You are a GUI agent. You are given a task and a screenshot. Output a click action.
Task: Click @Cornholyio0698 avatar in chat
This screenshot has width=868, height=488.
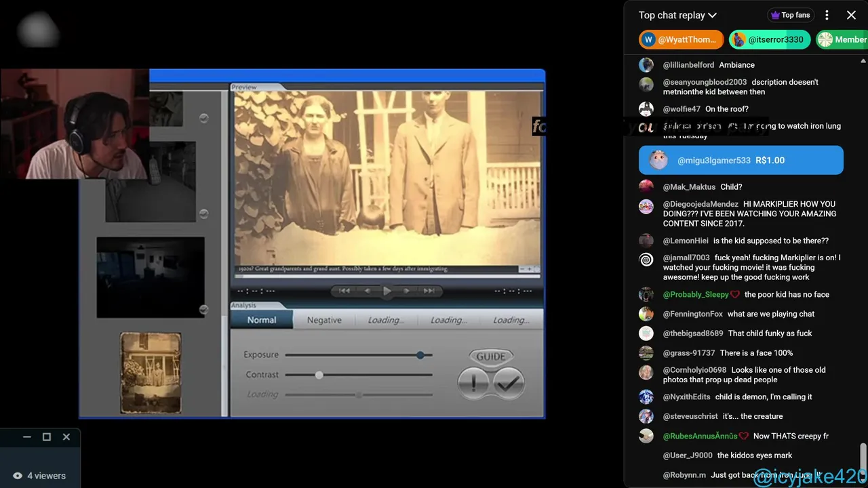pos(646,372)
